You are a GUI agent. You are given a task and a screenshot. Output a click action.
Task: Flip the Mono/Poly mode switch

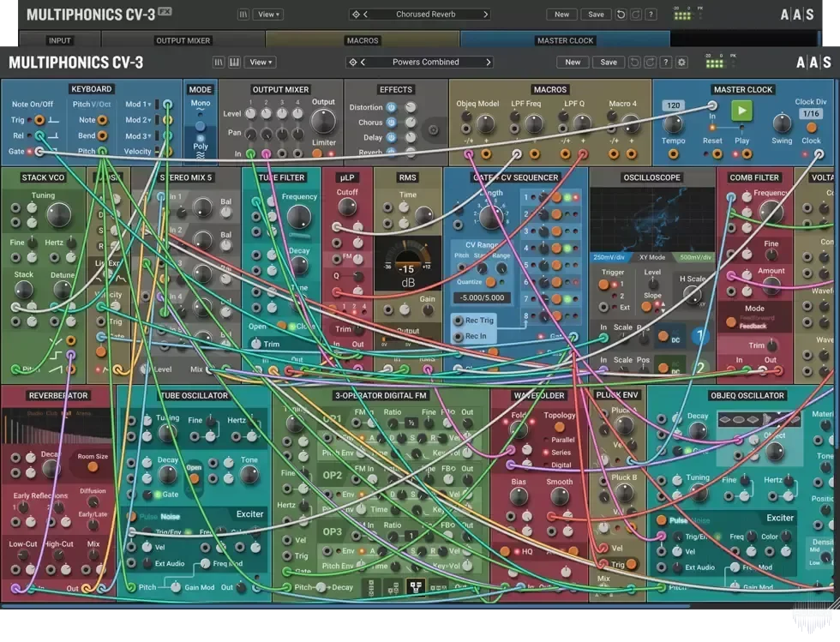coord(200,127)
